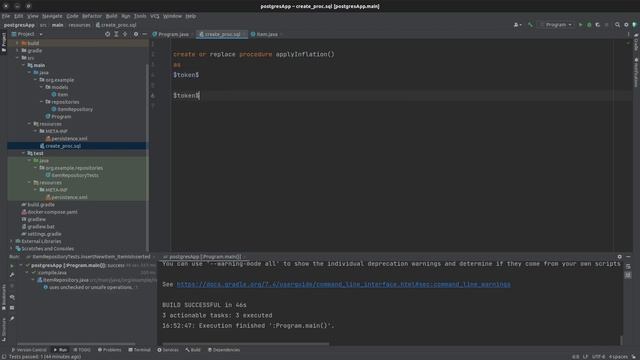Open the Project view selector dropdown
Screen dimensions: 640x360
pos(27,34)
